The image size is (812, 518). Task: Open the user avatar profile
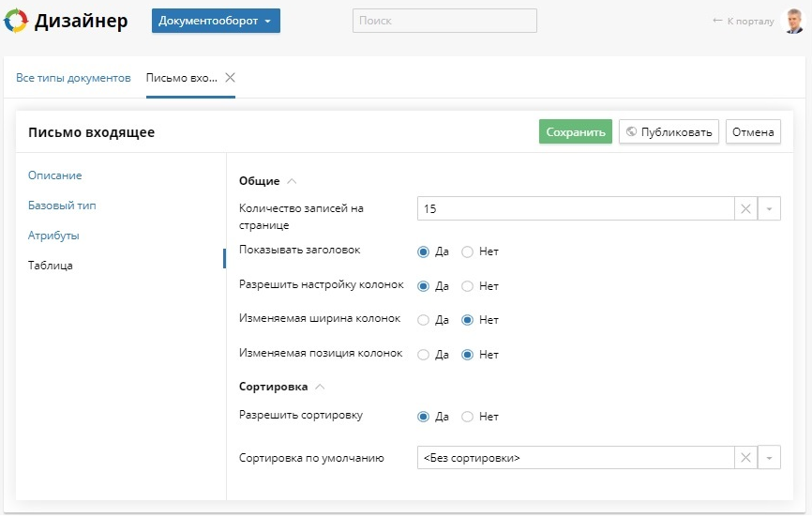tap(793, 21)
